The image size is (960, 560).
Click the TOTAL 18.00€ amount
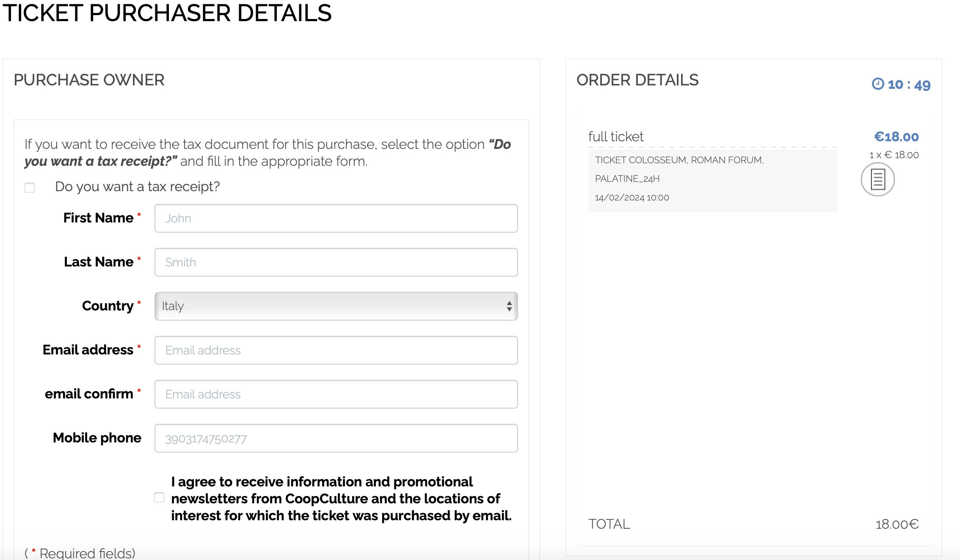pos(897,524)
